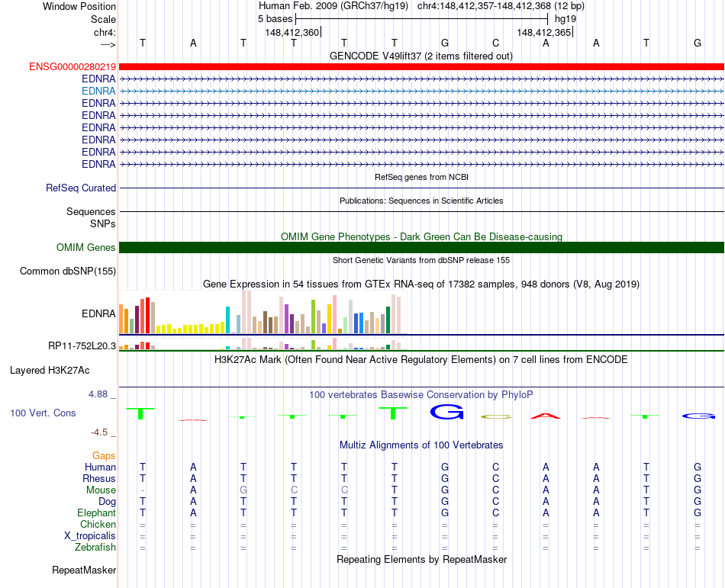Click the 148,412,365 ruler position marker
Screen dimensions: 725x588
[545, 32]
